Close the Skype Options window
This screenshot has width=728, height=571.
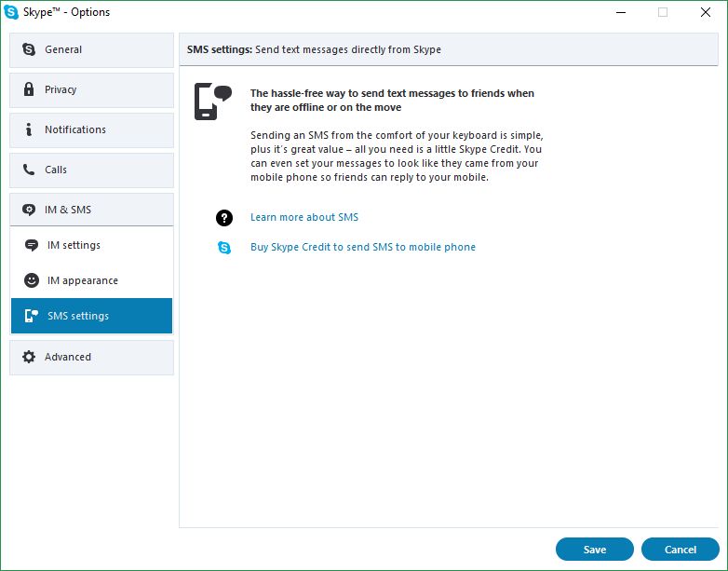pyautogui.click(x=706, y=12)
